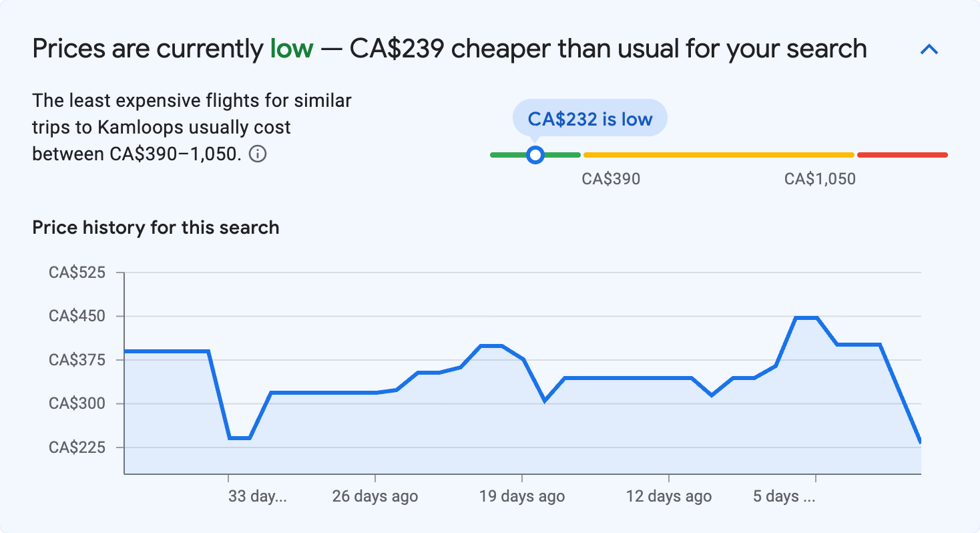Click the CA$1,050 label under the price bar
This screenshot has width=980, height=533.
[x=820, y=178]
